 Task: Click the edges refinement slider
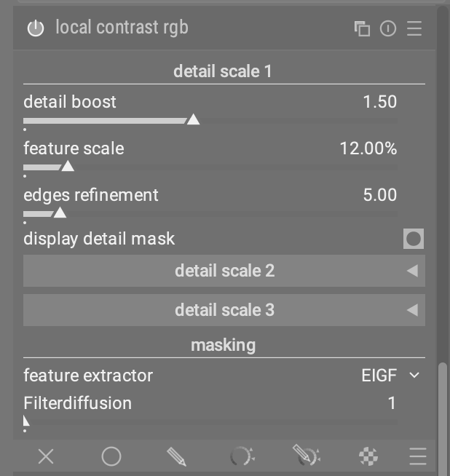[210, 214]
